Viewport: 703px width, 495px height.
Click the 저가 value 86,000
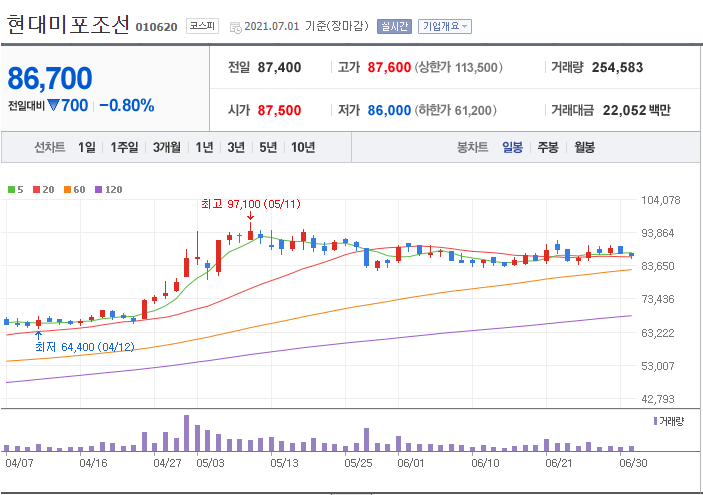389,110
